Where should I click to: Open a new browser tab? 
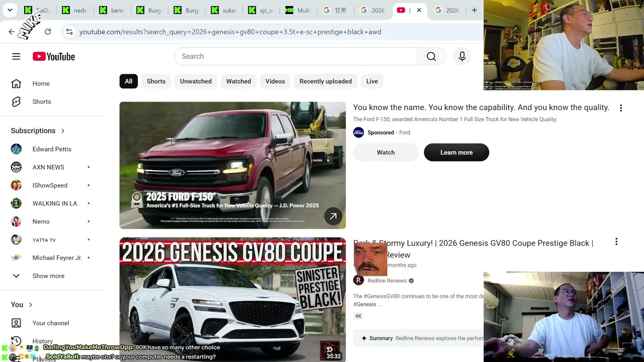[x=474, y=10]
